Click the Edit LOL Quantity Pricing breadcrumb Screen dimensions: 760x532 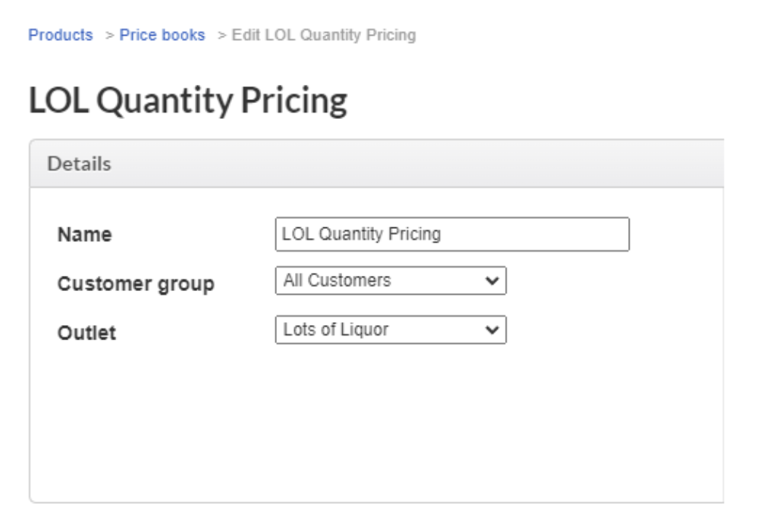click(x=324, y=35)
